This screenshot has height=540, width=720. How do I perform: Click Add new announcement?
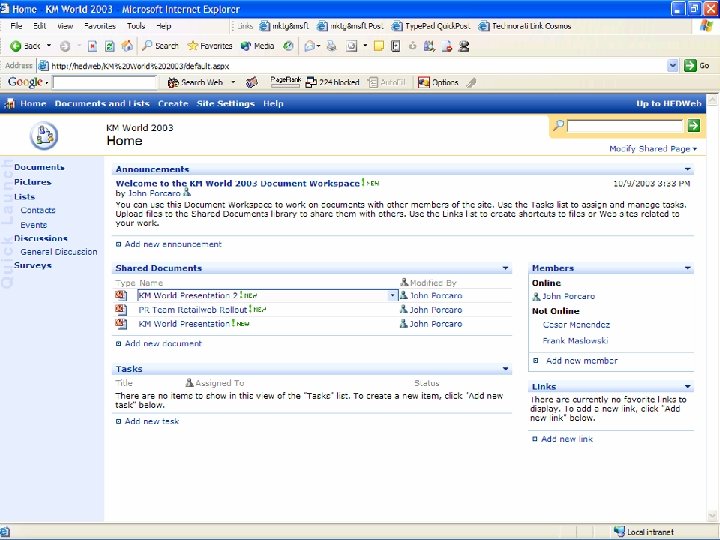click(173, 244)
